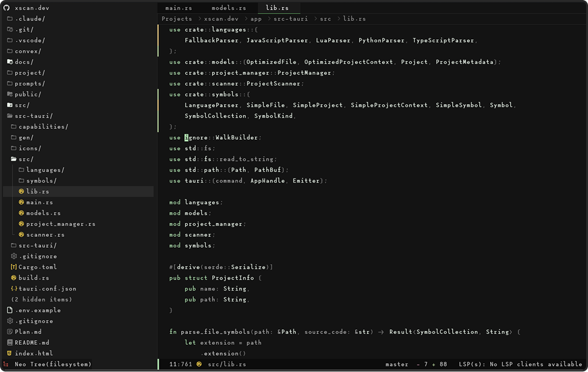Click the Rust icon next to main.rs in tree
Image resolution: width=588 pixels, height=372 pixels.
[x=21, y=203]
